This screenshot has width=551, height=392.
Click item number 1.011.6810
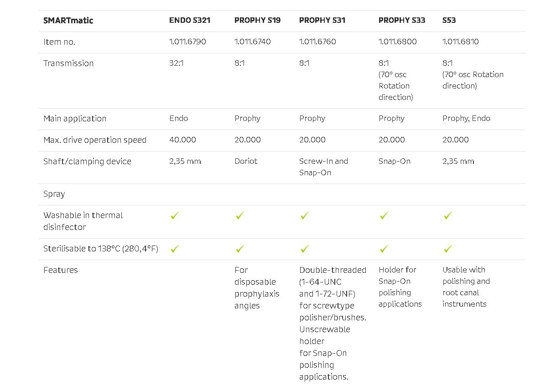point(461,42)
